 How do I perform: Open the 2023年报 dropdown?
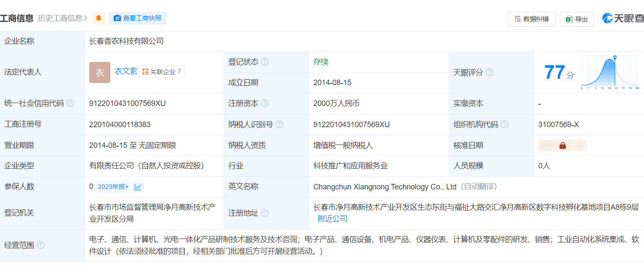(113, 187)
